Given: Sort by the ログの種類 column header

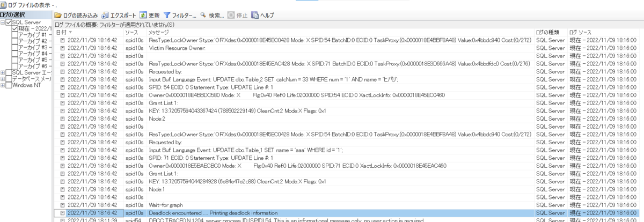Looking at the screenshot, I should (551, 33).
